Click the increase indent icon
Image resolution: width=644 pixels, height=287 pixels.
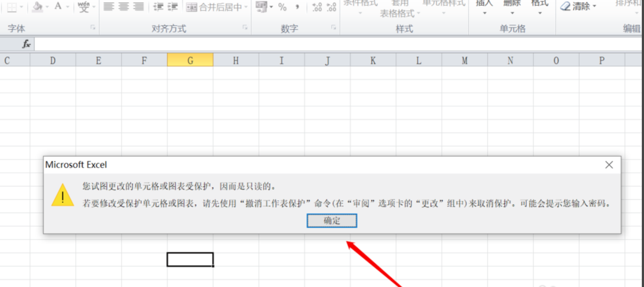tap(172, 7)
